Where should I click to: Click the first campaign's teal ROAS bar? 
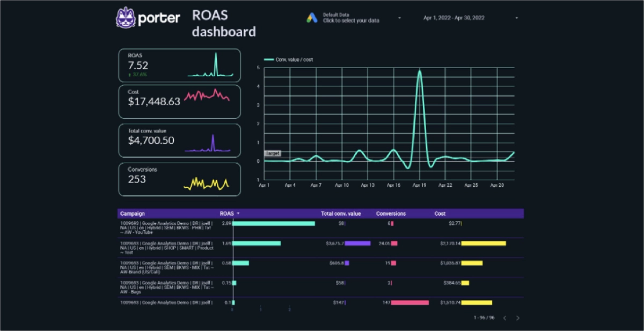coord(274,223)
